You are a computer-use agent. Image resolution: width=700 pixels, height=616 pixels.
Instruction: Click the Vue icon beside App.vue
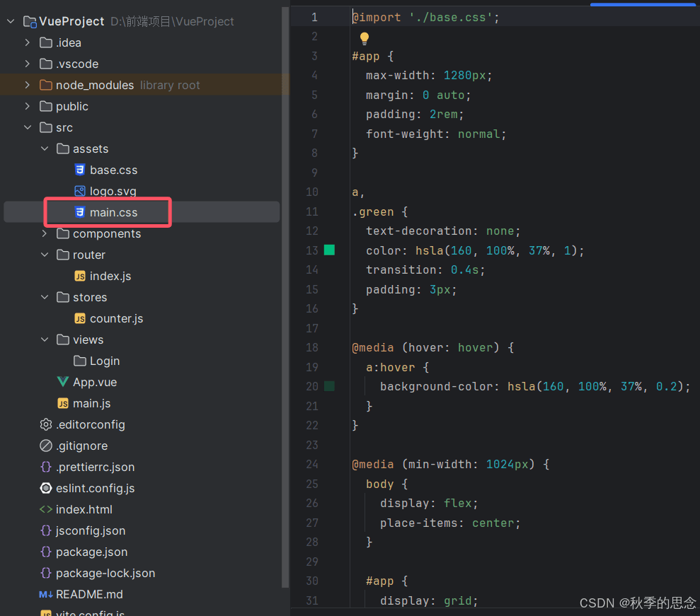pos(63,382)
